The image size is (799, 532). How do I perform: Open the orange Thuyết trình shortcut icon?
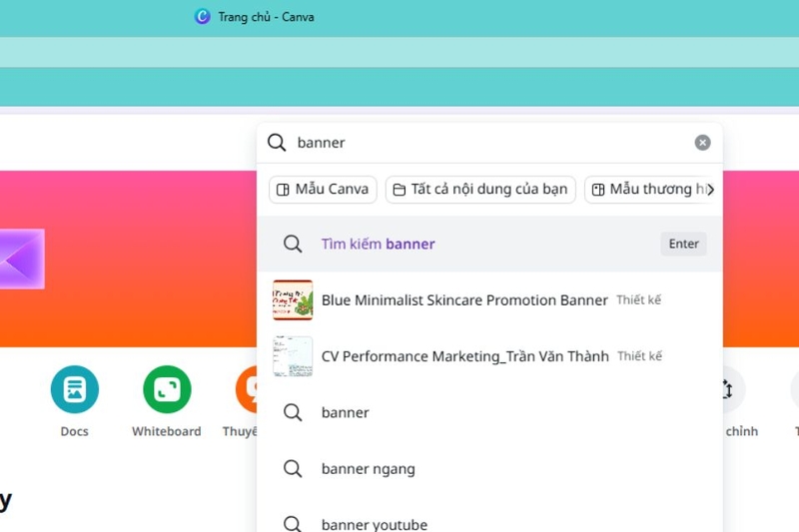[x=247, y=389]
